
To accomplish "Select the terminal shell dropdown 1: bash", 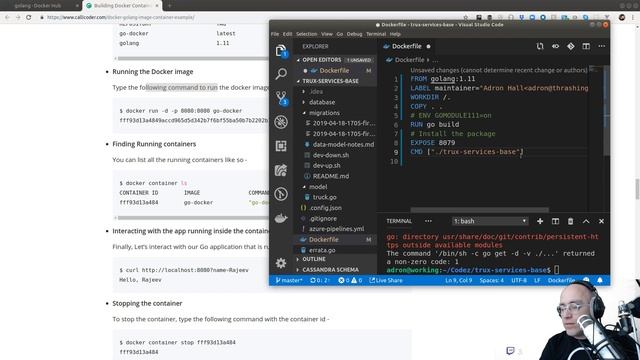I will (x=490, y=221).
